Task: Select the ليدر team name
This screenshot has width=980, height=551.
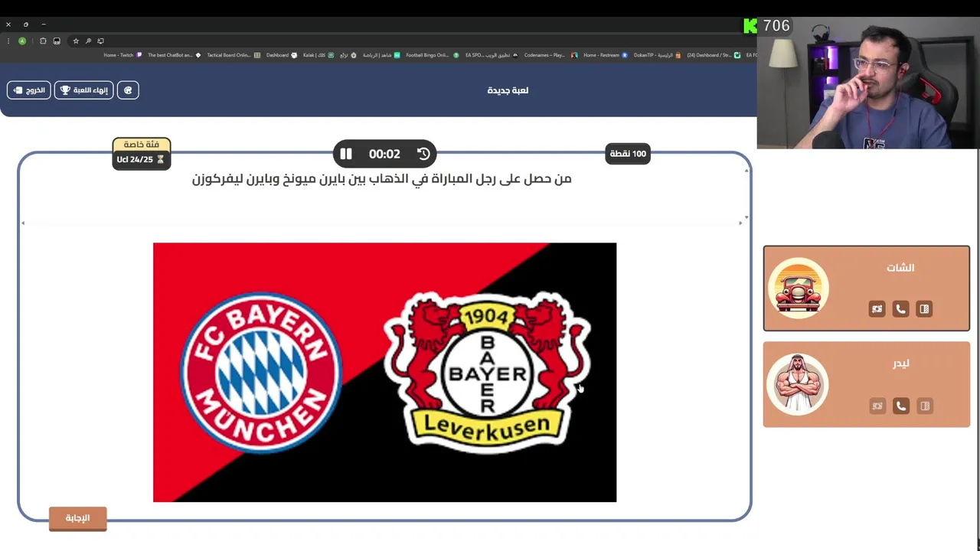Action: pos(901,364)
